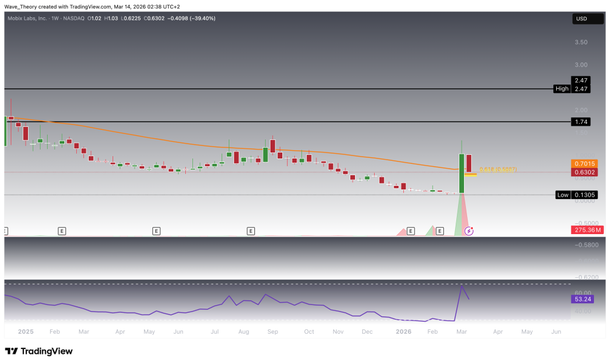Screen dimensions: 610x364
Task: Click the Mobix Labs, Inc. symbol title
Action: [29, 18]
